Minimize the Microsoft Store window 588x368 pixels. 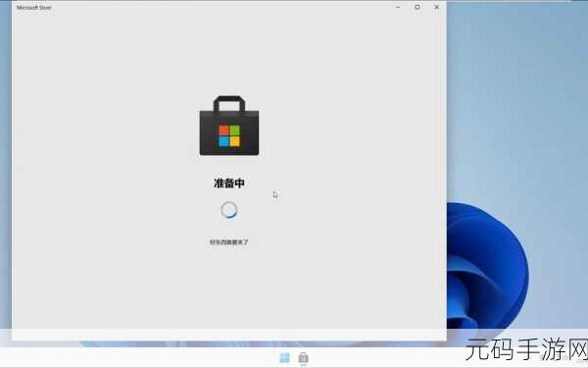coord(398,7)
